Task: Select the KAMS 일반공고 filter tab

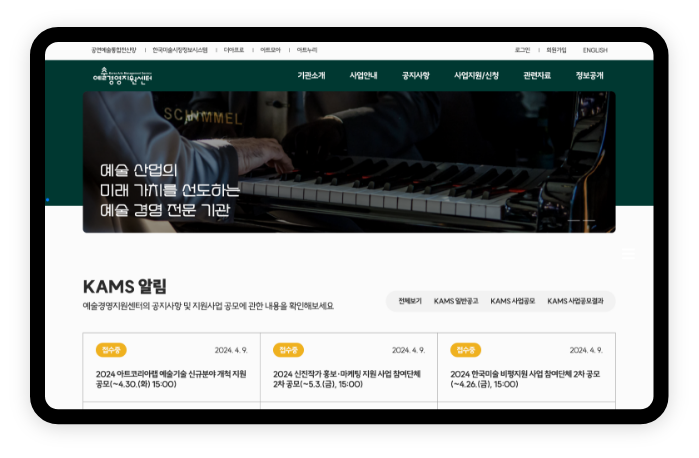Action: click(x=456, y=301)
